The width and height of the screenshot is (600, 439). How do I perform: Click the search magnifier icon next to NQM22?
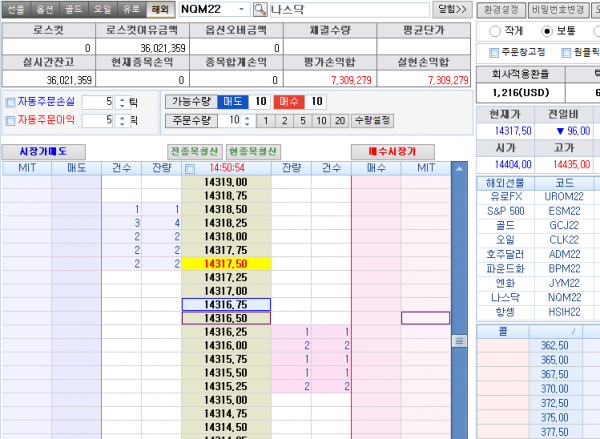point(259,9)
